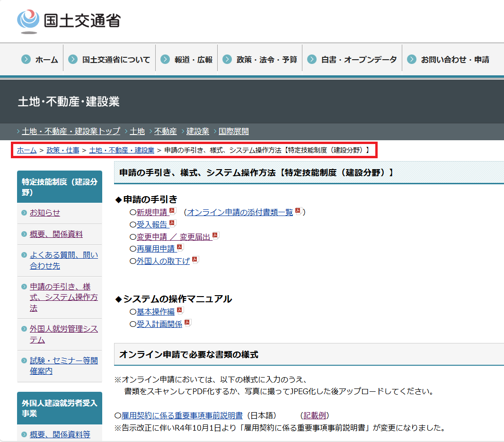Click PDF icon beside オンライン申請の添付書類一覧
This screenshot has height=442, width=504.
coord(298,211)
